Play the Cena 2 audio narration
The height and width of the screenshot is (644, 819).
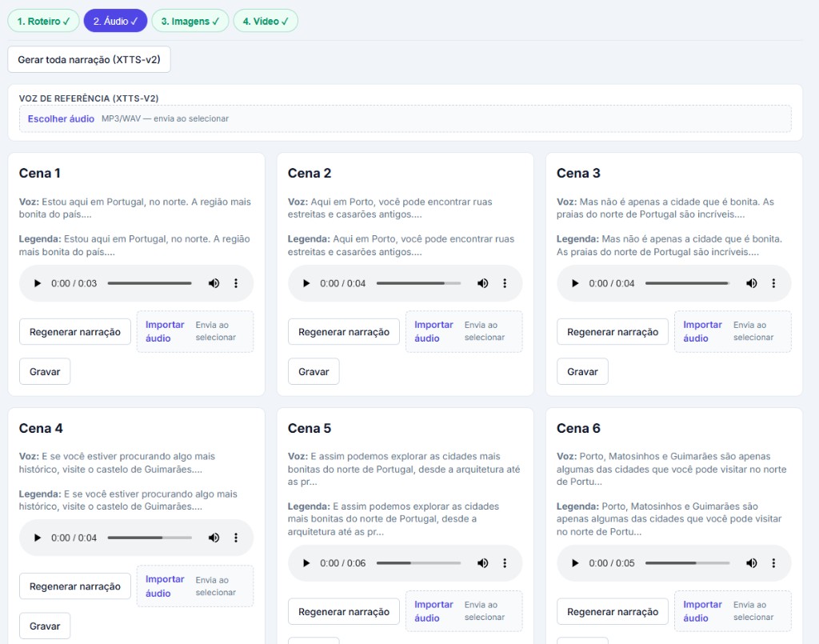(x=306, y=283)
